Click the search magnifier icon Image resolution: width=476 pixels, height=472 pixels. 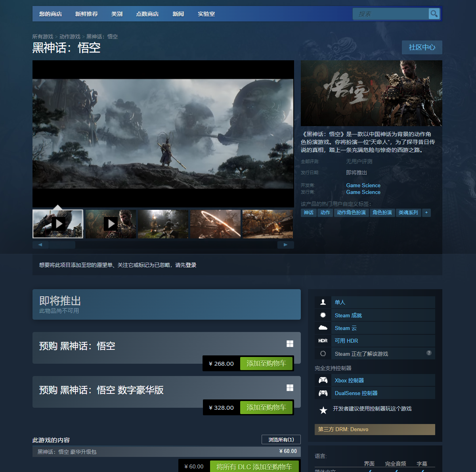click(434, 14)
